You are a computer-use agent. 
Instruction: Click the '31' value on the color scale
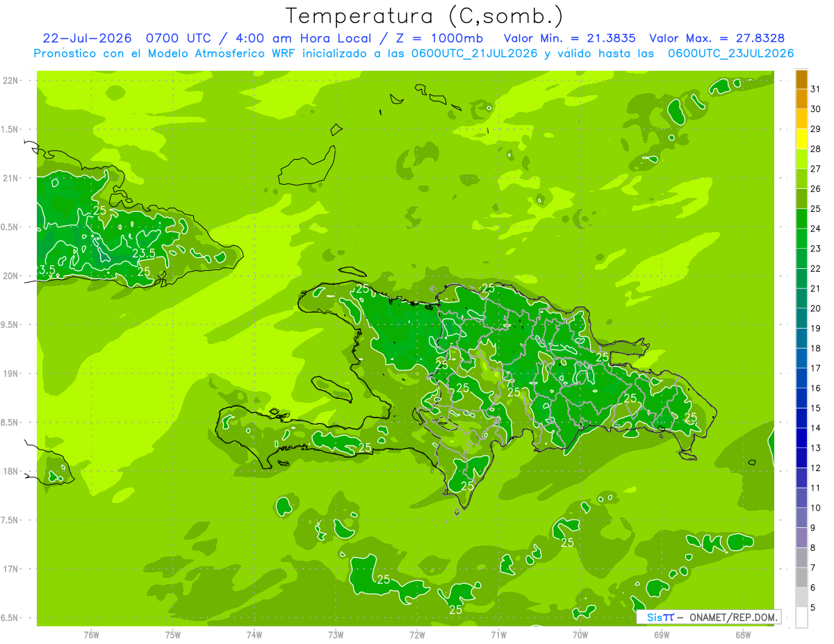(816, 89)
